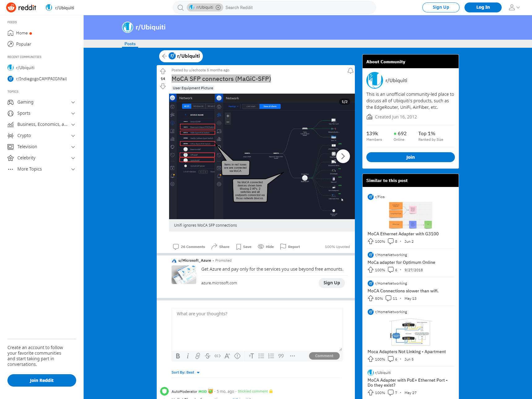This screenshot has height=399, width=532.
Task: Open 'MoCA Ethernet Adapter with G3100' post
Action: pyautogui.click(x=403, y=234)
